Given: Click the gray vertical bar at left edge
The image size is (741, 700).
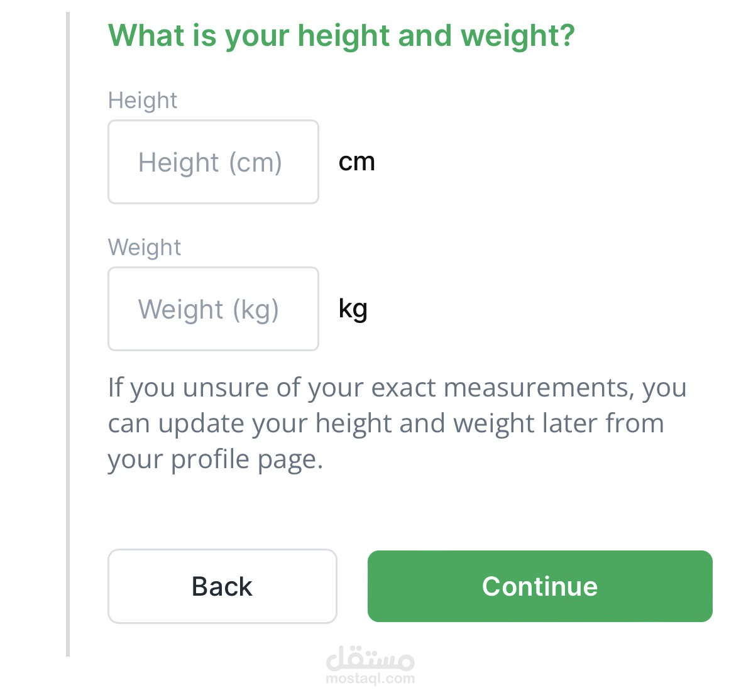Looking at the screenshot, I should point(68,333).
